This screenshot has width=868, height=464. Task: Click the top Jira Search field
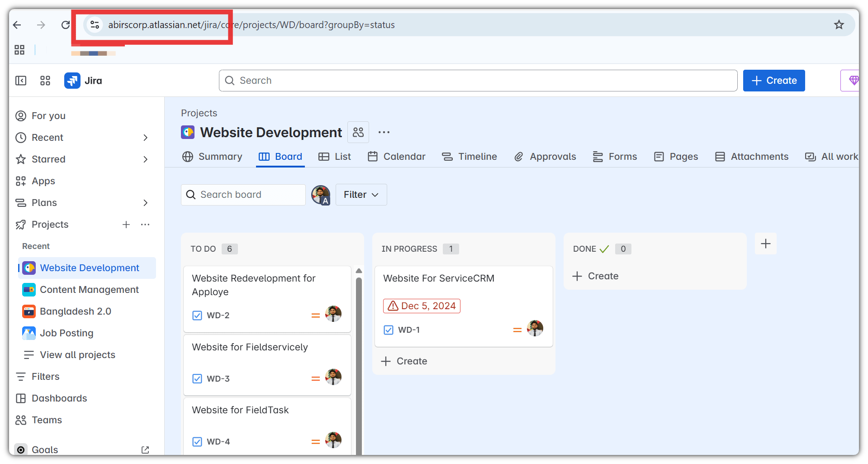(478, 81)
